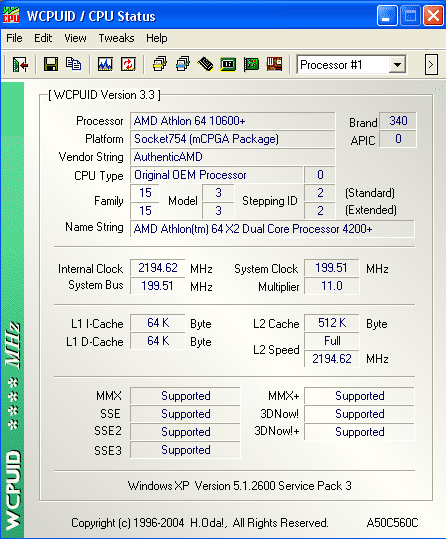This screenshot has height=539, width=446.
Task: Close the WCPUID window
Action: pos(433,16)
